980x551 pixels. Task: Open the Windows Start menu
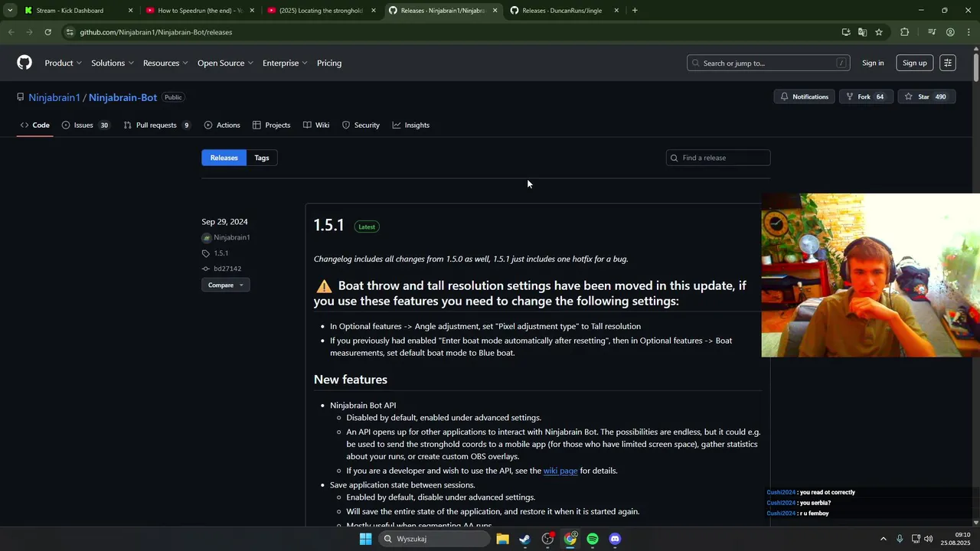[x=365, y=539]
